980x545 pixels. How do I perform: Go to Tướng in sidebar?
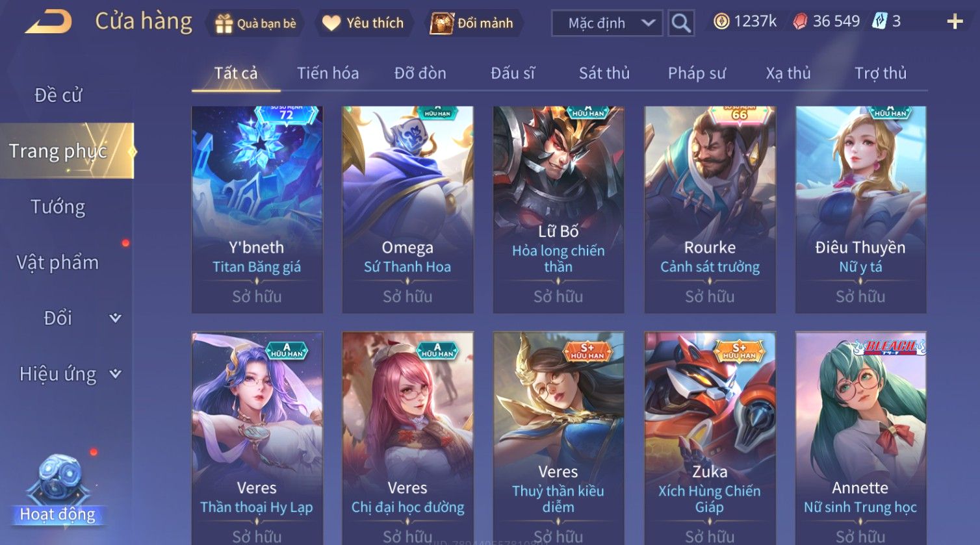58,207
